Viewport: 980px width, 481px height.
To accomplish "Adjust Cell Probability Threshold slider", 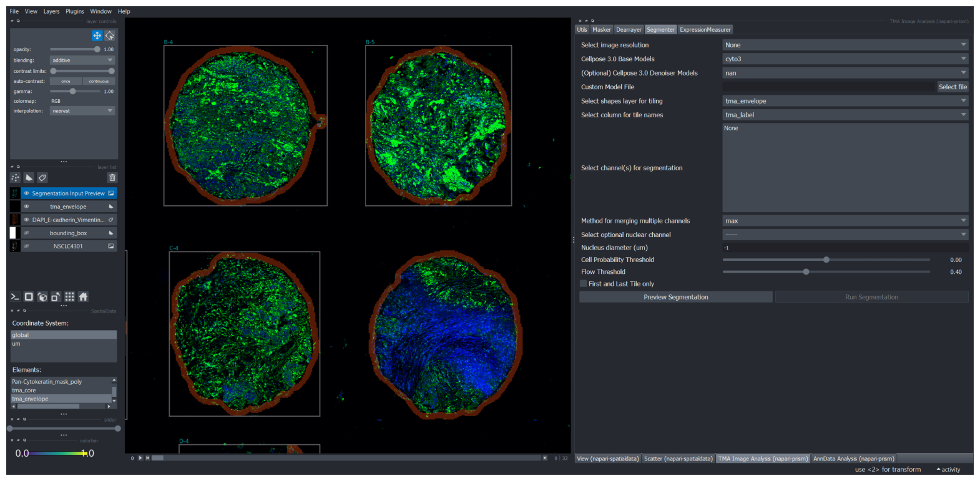I will click(826, 260).
